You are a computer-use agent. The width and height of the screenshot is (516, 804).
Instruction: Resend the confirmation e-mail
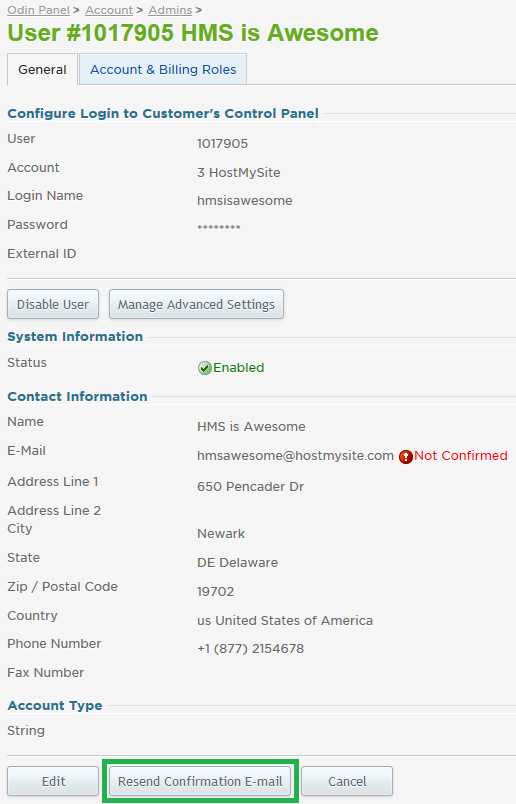(200, 781)
